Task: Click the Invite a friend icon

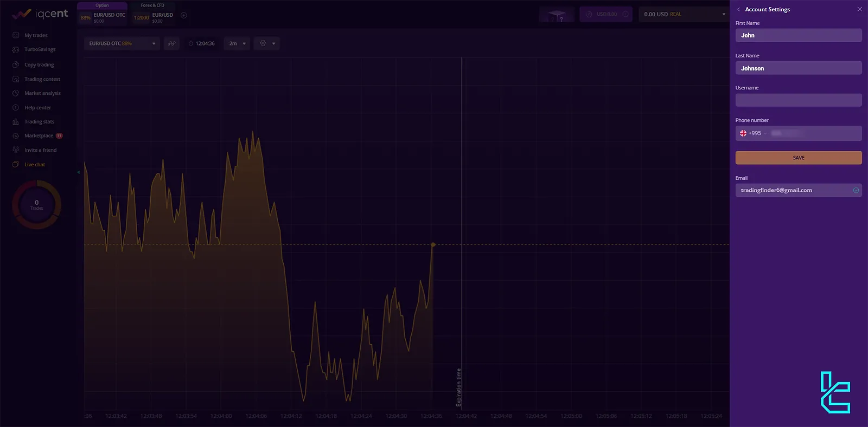Action: (x=16, y=150)
